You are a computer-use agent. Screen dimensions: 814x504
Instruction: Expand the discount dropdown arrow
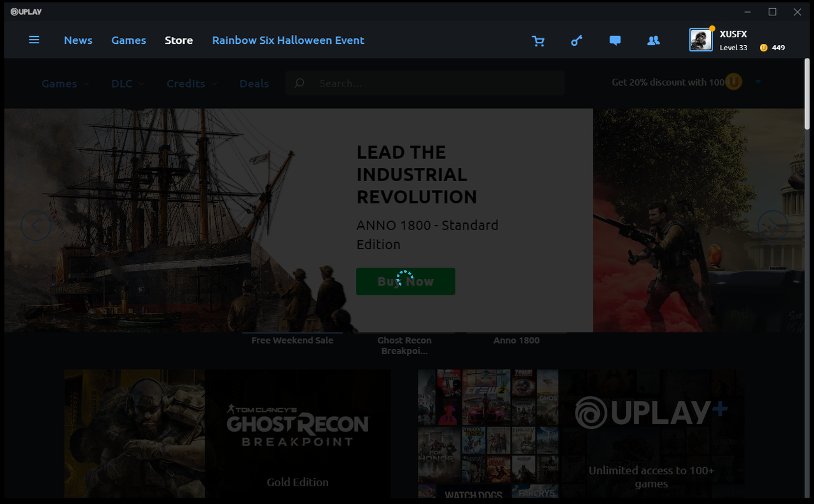(758, 82)
